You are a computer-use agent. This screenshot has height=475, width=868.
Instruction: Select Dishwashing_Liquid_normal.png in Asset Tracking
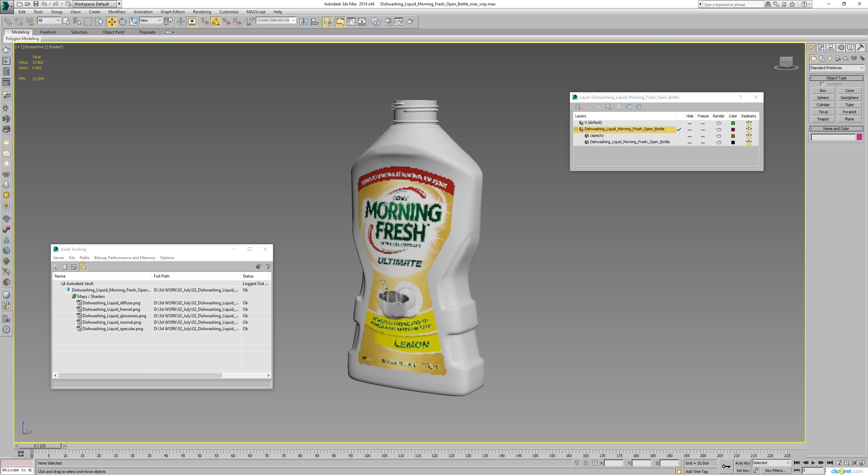tap(112, 322)
